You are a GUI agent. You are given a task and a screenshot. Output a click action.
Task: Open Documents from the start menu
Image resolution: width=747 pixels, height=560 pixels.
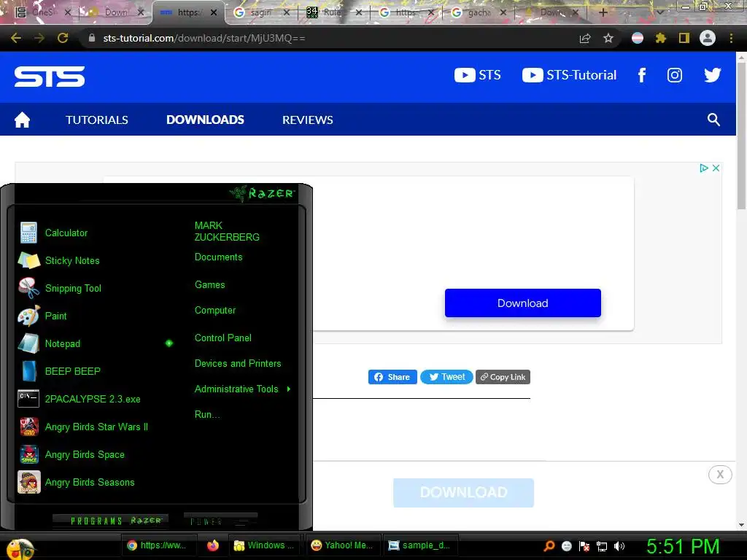[x=218, y=257]
